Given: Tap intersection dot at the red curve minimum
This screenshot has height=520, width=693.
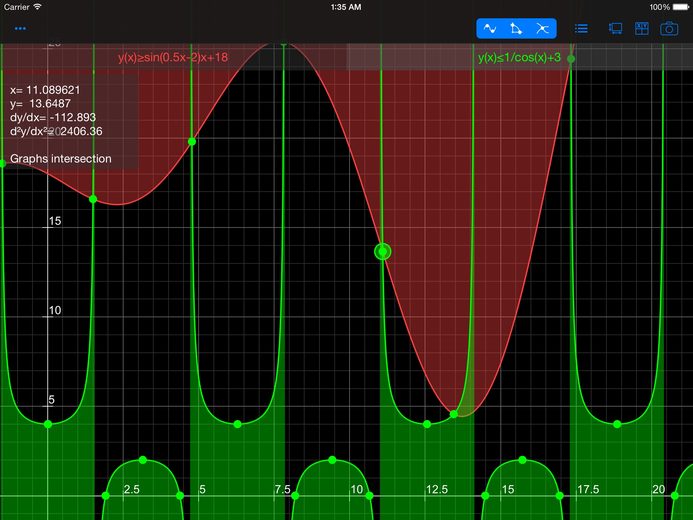Looking at the screenshot, I should [454, 414].
